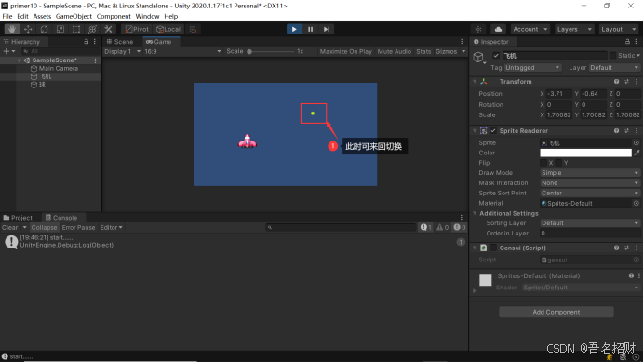This screenshot has height=362, width=644.
Task: Open the Sorting Layer dropdown
Action: click(590, 223)
